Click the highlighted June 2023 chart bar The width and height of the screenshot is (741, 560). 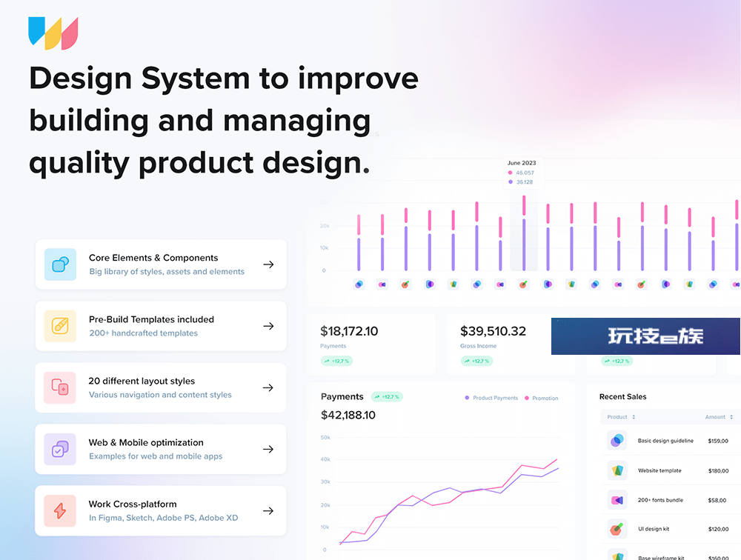point(524,233)
